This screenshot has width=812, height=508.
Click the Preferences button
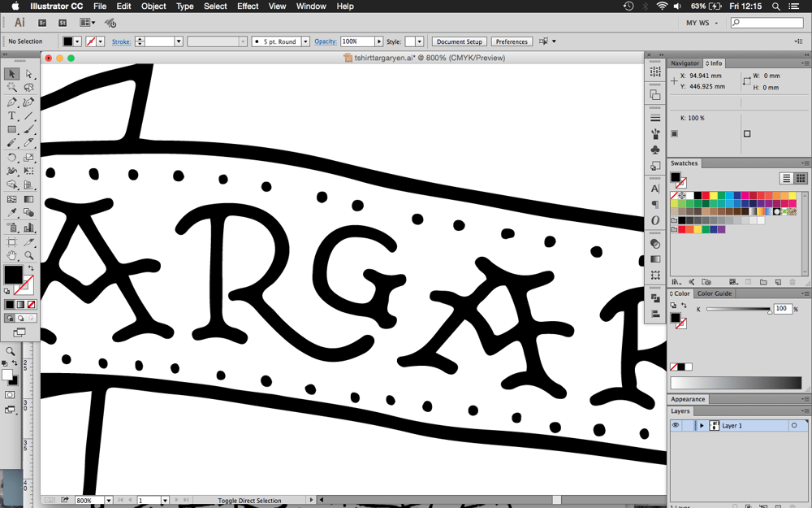[x=512, y=41]
